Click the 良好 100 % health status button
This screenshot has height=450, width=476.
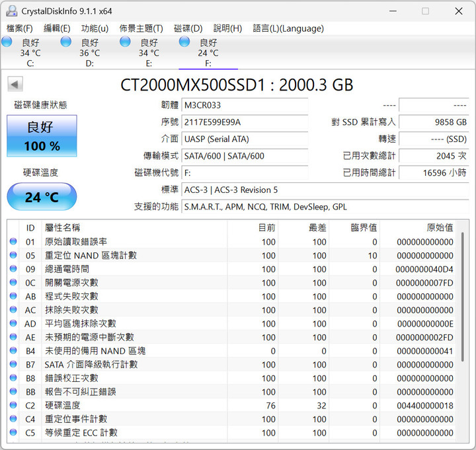tap(42, 136)
